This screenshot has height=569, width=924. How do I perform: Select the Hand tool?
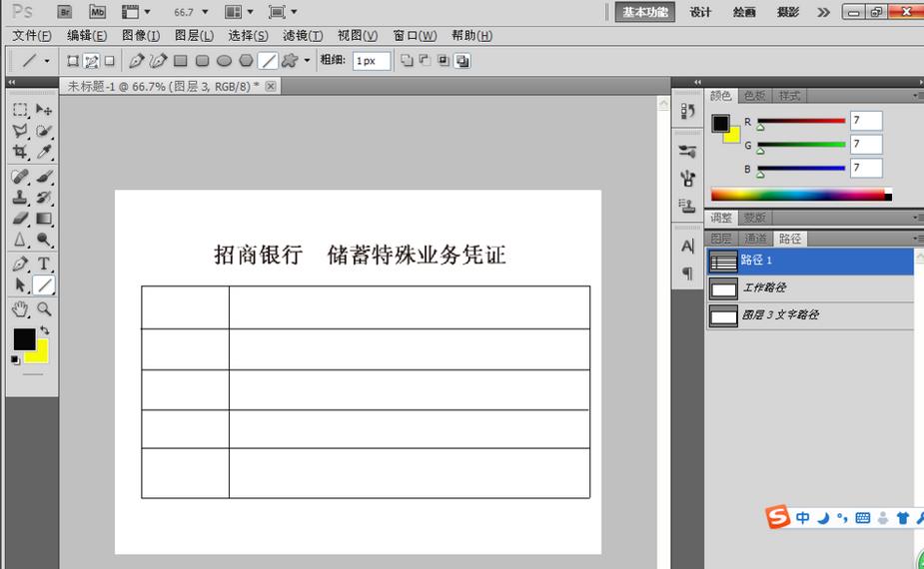pyautogui.click(x=20, y=308)
